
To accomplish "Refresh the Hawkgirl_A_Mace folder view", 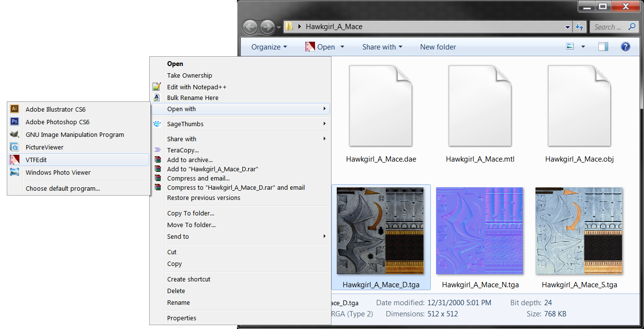I will tap(580, 27).
